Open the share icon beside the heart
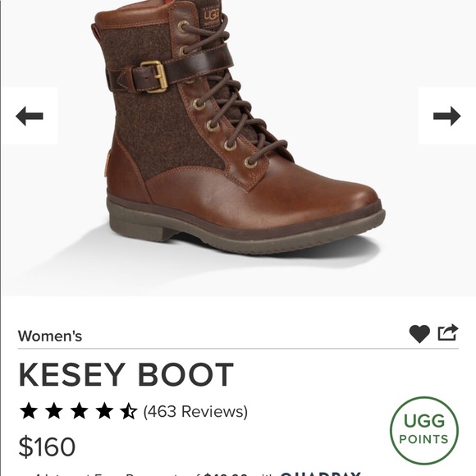This screenshot has height=476, width=476. click(448, 332)
